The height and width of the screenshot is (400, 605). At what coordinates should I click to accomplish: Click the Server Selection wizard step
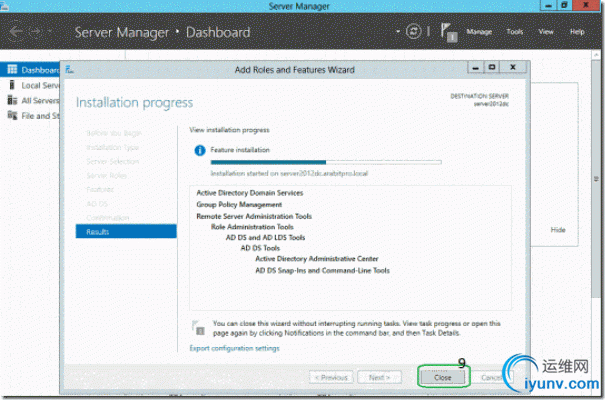point(112,161)
